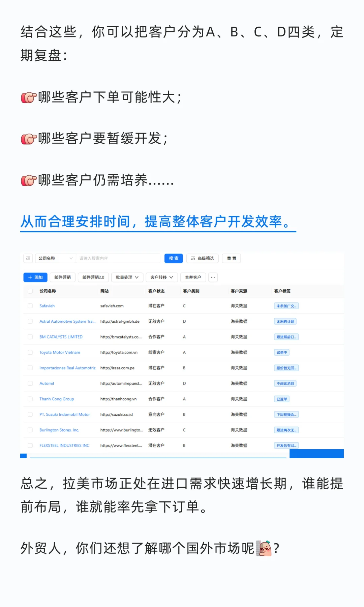364x607 pixels.
Task: Click the safavieh.com website cell
Action: 112,306
